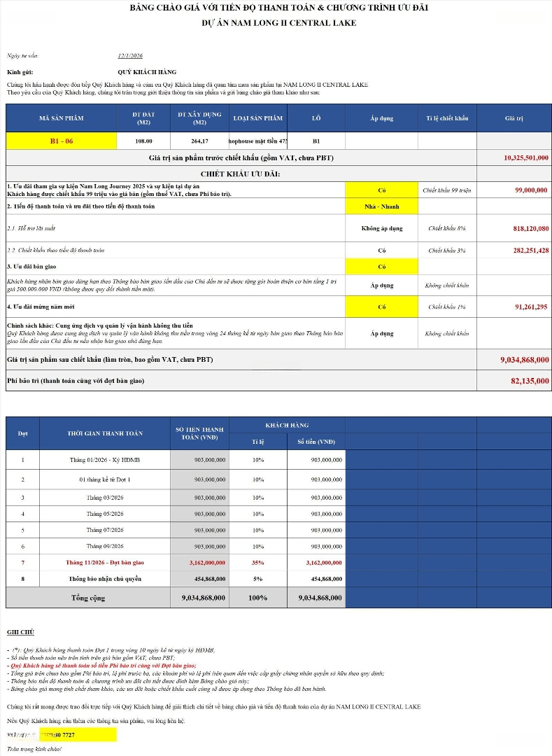Select the Tháng 11/2026 - Đợt bàn giao cell
The height and width of the screenshot is (756, 552).
[104, 562]
